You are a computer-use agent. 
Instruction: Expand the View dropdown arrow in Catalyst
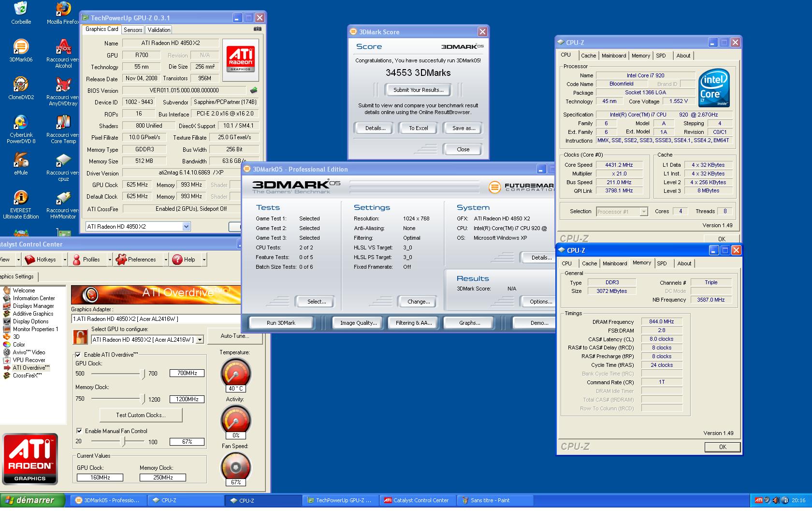(18, 260)
